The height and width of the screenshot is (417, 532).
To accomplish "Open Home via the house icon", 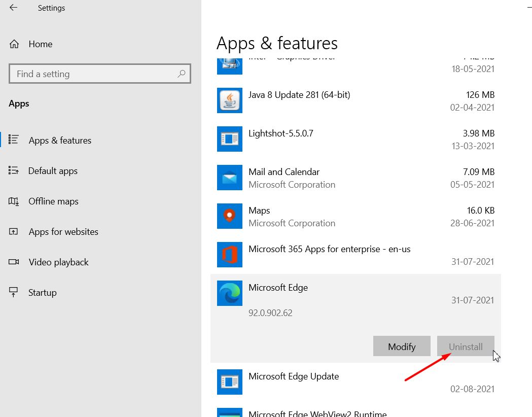I will coord(14,44).
